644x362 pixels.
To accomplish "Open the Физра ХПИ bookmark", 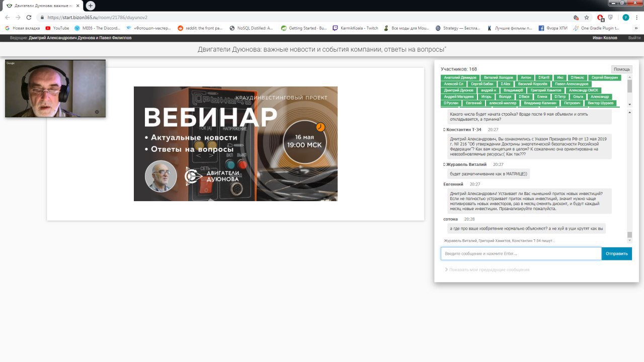I will (553, 28).
